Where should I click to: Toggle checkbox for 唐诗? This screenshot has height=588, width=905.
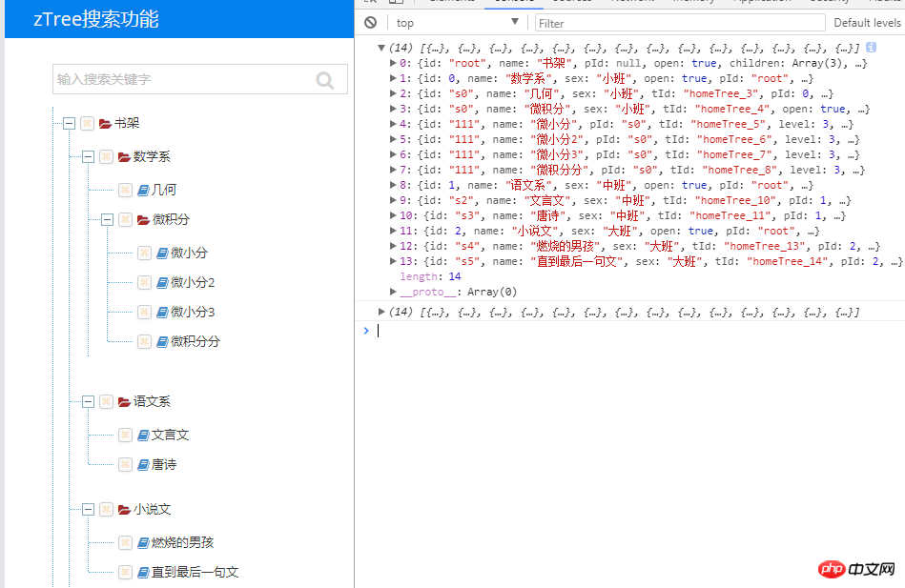point(125,464)
